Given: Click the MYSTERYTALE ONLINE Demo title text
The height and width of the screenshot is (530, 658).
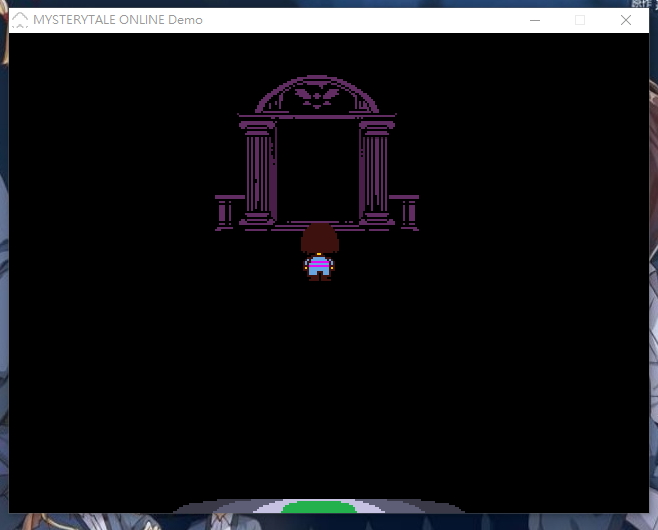Looking at the screenshot, I should 118,20.
